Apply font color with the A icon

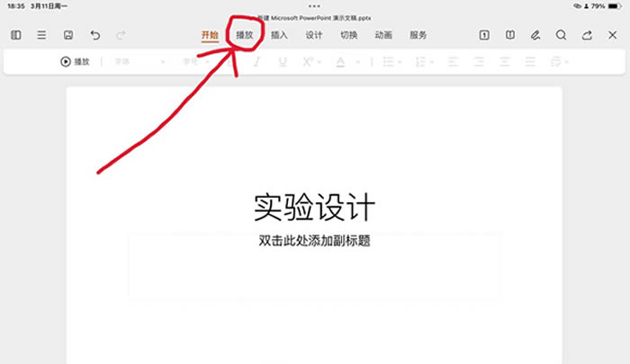coord(340,62)
